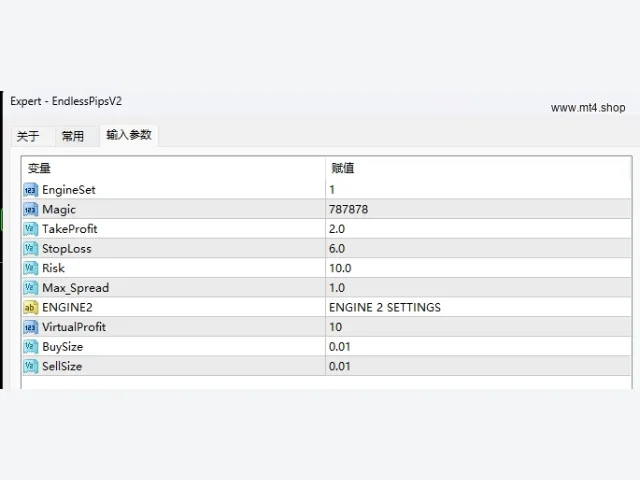Viewport: 640px width, 480px height.
Task: Open the 常用 tab
Action: (73, 136)
